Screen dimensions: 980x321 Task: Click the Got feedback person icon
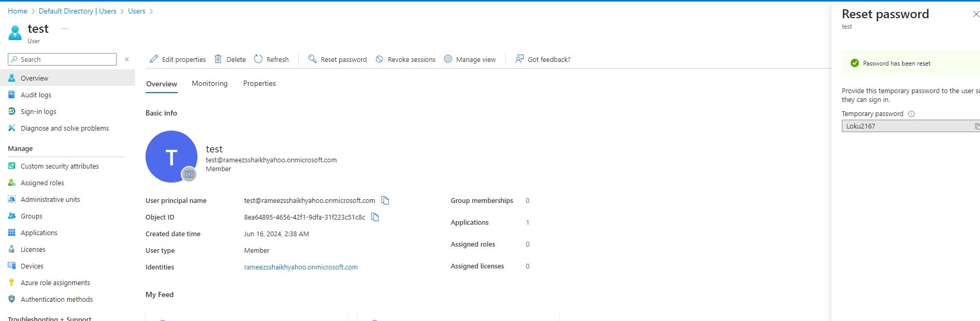tap(519, 59)
